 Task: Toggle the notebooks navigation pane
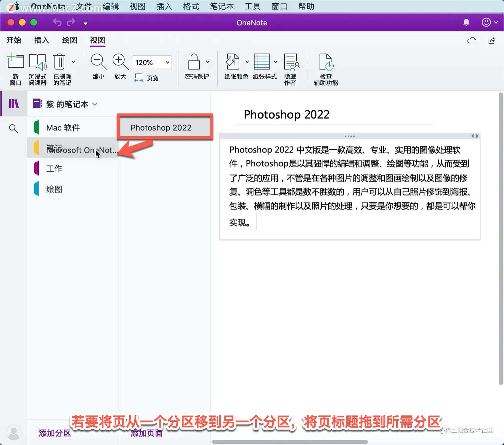point(14,104)
